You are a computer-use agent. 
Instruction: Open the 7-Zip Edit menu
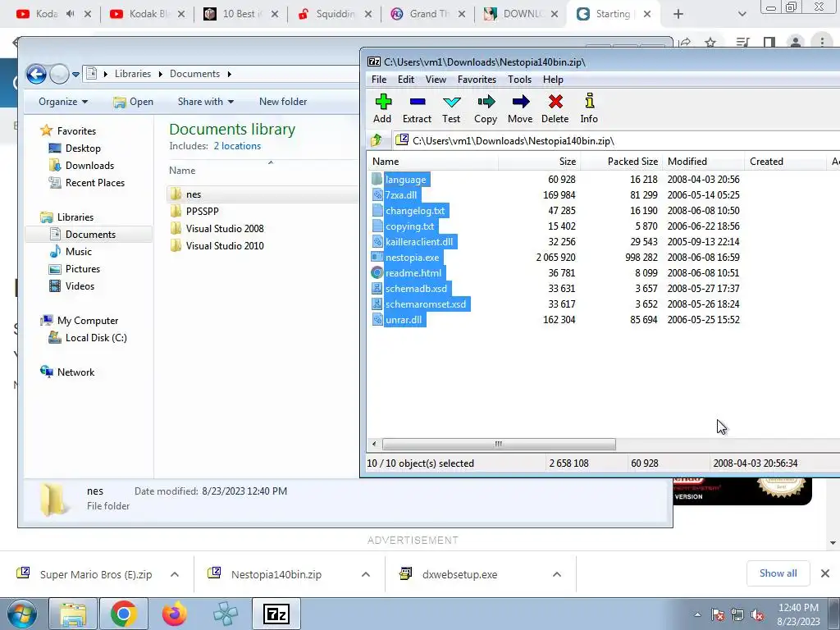click(406, 80)
